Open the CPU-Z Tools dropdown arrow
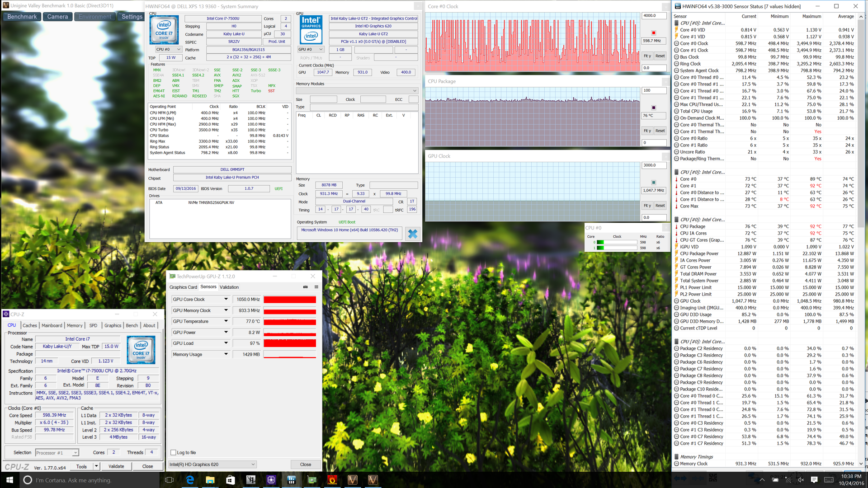868x488 pixels. [x=96, y=466]
